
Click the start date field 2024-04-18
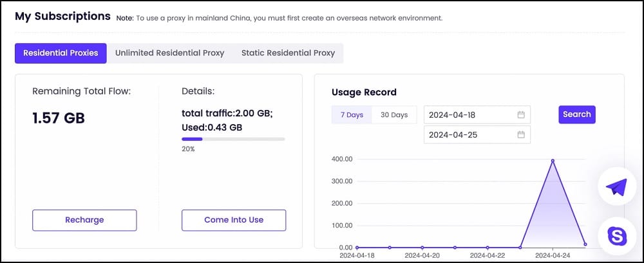point(477,115)
